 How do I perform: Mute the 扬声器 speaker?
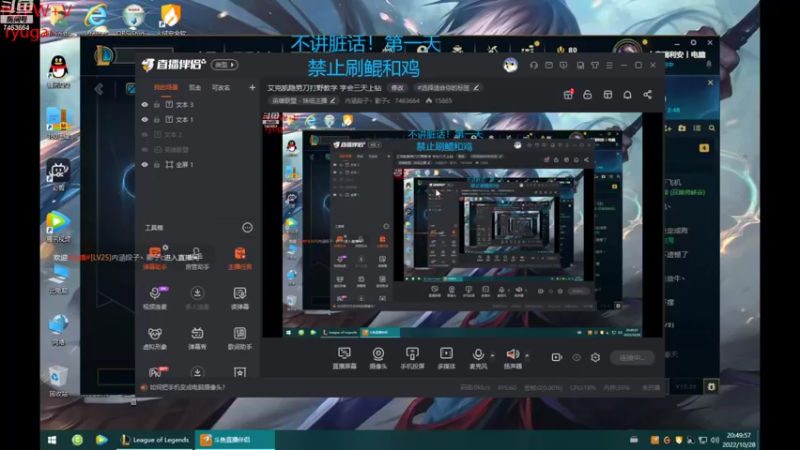[513, 358]
